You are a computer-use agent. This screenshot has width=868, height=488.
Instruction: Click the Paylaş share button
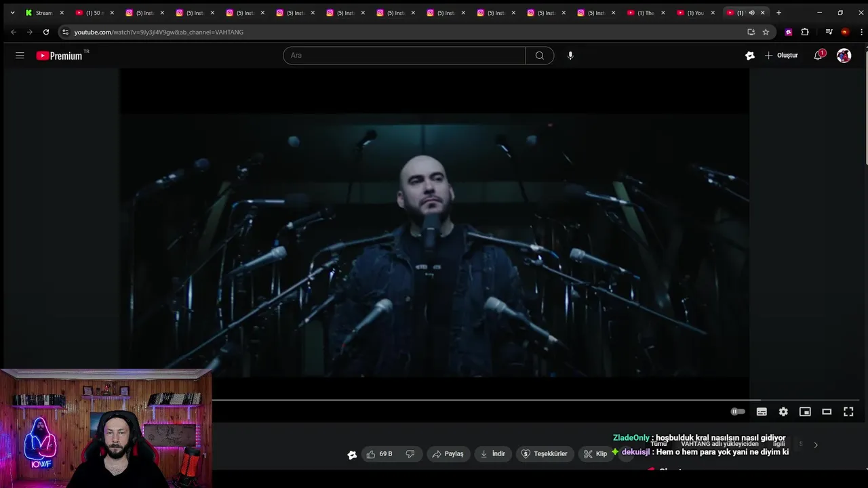point(448,454)
